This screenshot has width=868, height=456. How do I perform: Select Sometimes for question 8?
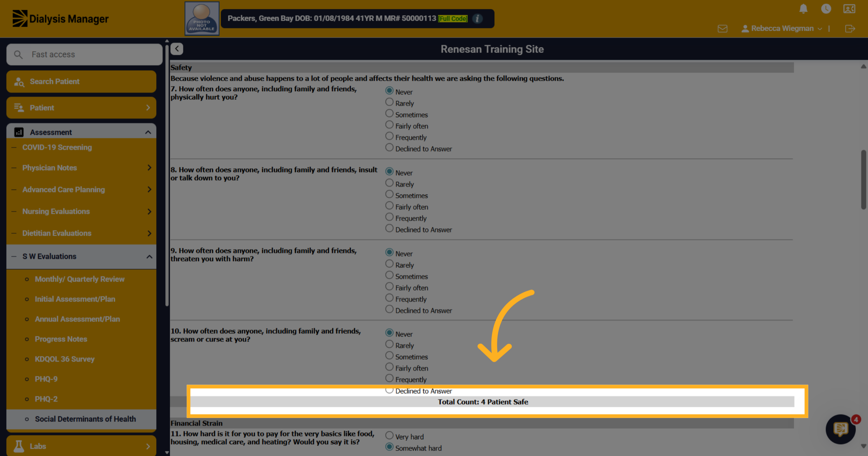(389, 194)
